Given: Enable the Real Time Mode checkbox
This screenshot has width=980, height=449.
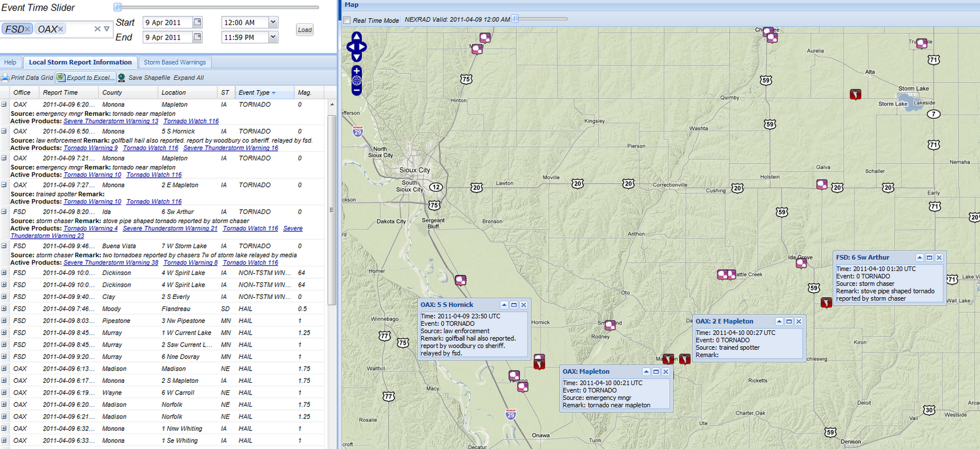Looking at the screenshot, I should (x=347, y=20).
